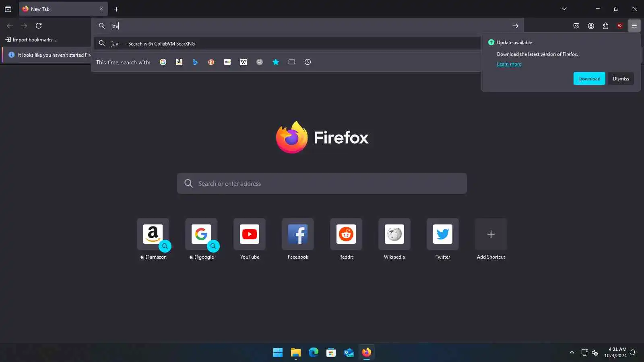Pick the grey magnifier search engine icon

click(x=260, y=62)
